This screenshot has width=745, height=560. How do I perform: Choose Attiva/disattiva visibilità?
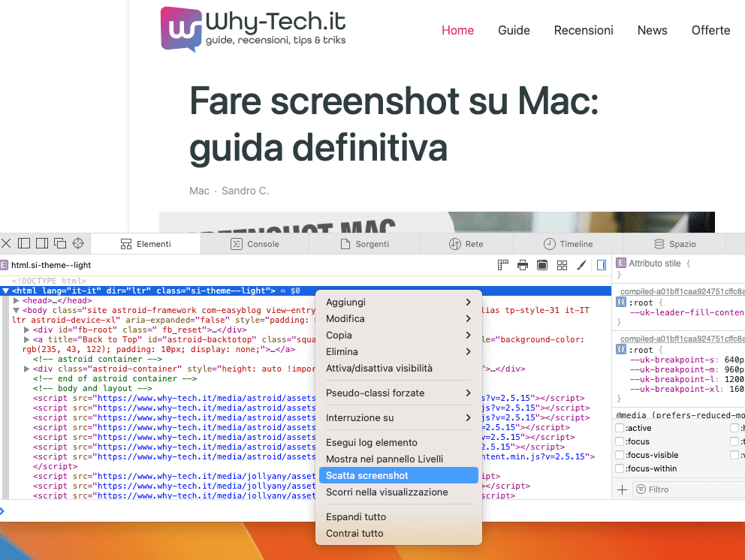pos(399,368)
